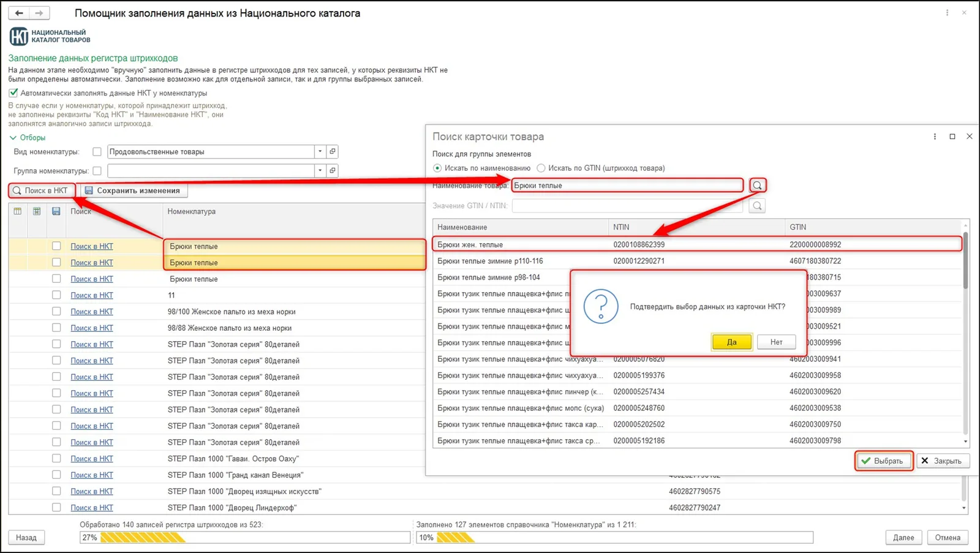Click the first table column header icon
This screenshot has width=980, height=553.
18,211
